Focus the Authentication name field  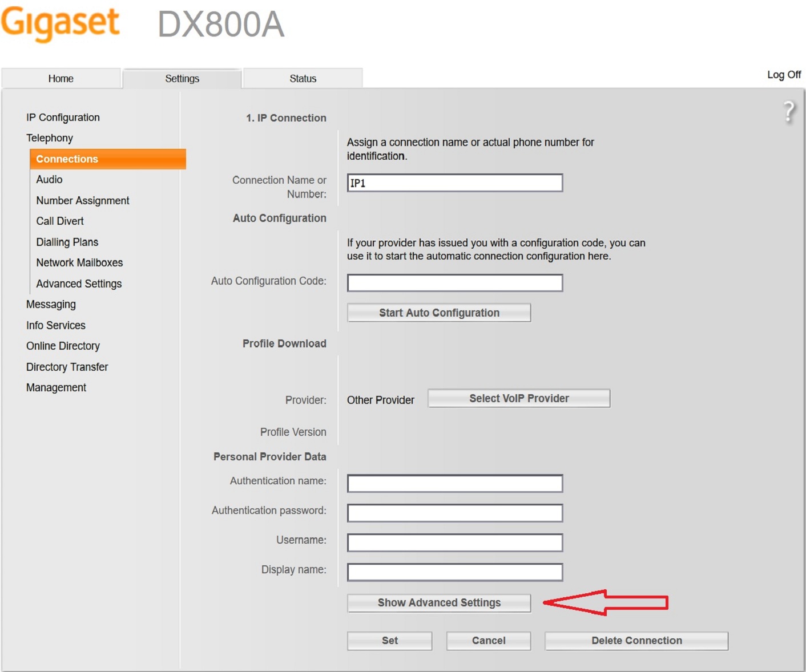pyautogui.click(x=455, y=484)
